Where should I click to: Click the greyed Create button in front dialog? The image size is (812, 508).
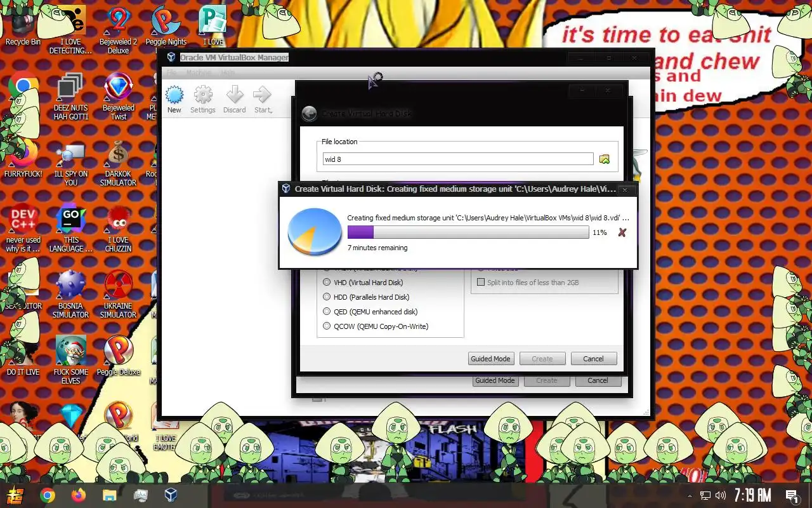coord(542,359)
